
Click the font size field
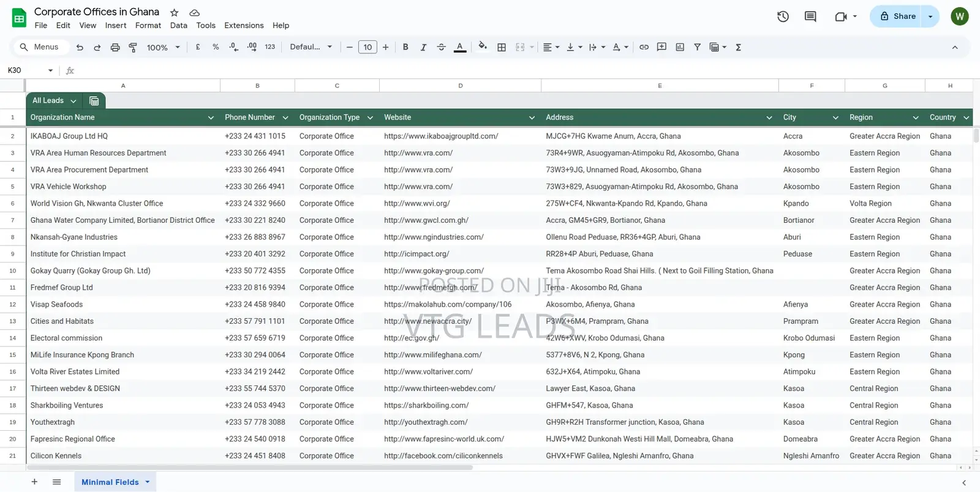point(367,47)
